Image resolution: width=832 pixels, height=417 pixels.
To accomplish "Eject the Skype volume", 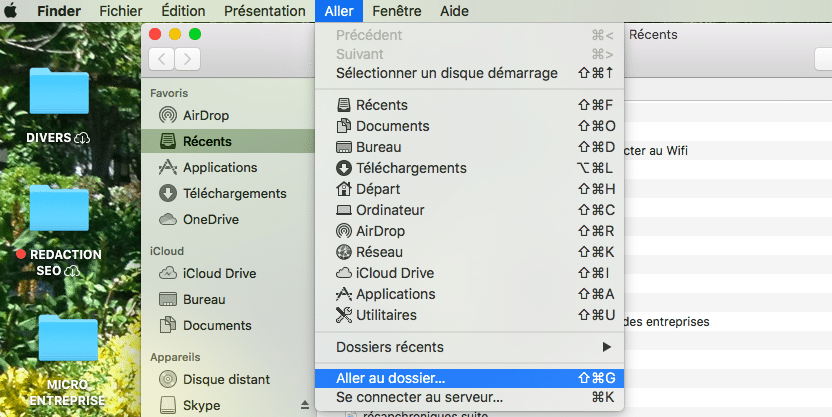I will coord(305,405).
